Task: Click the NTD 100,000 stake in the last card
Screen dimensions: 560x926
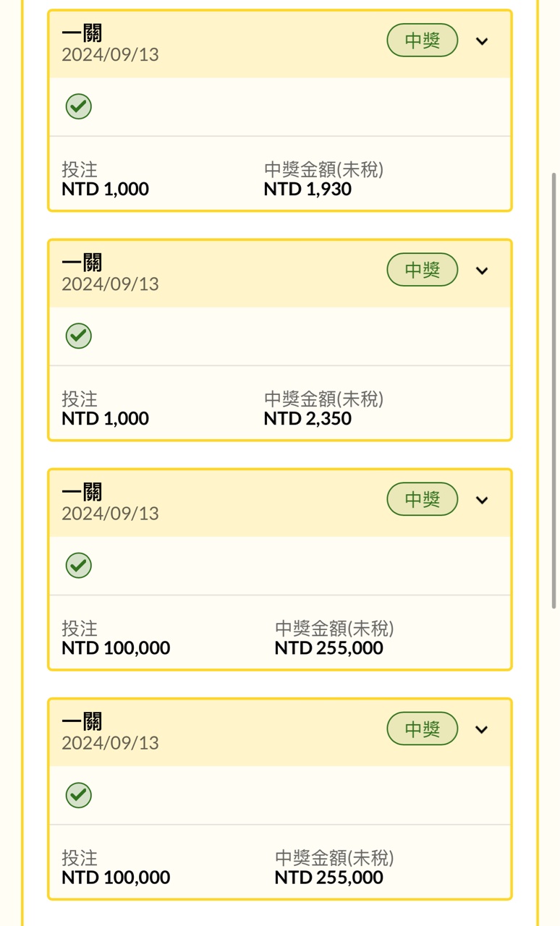Action: pos(116,878)
